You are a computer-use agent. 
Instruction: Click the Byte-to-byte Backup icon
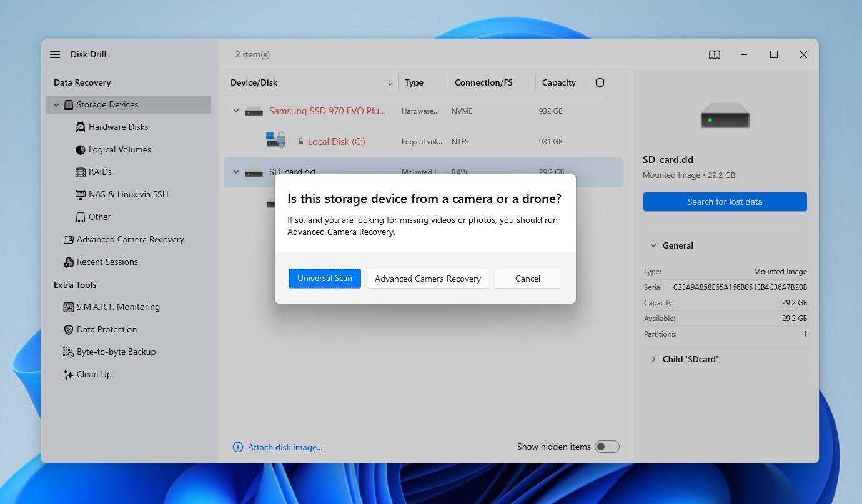point(68,352)
